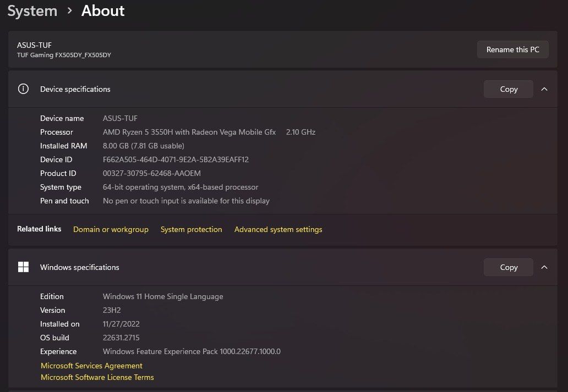Click the OS build 22631.2715 value
This screenshot has height=392, width=568.
pyautogui.click(x=121, y=338)
